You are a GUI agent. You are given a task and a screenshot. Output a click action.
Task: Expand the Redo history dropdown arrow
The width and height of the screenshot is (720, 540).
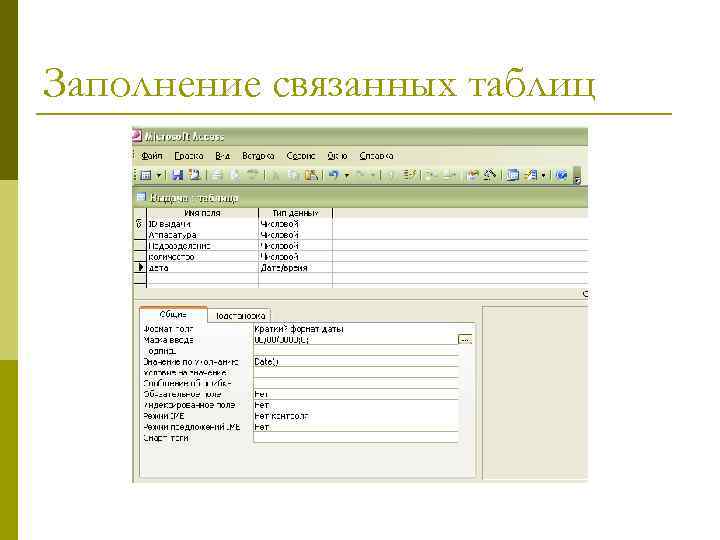click(373, 175)
